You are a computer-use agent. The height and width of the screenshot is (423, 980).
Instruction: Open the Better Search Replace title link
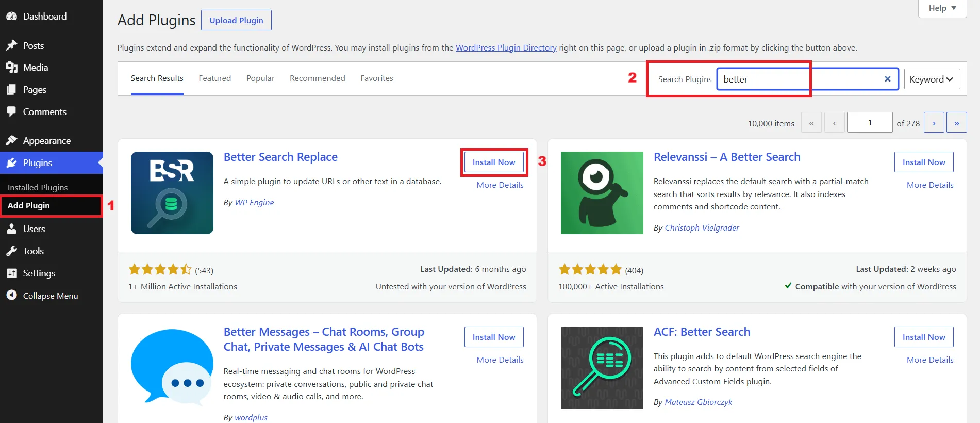click(x=280, y=157)
